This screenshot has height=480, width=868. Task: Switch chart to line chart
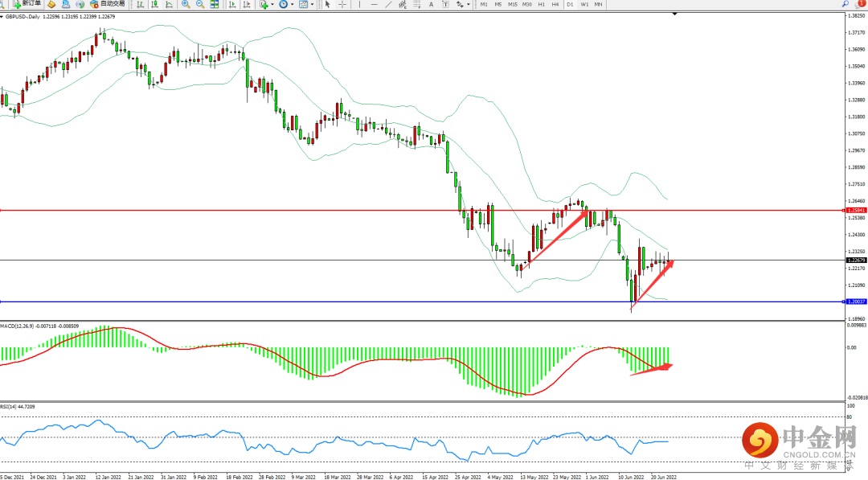[x=169, y=4]
